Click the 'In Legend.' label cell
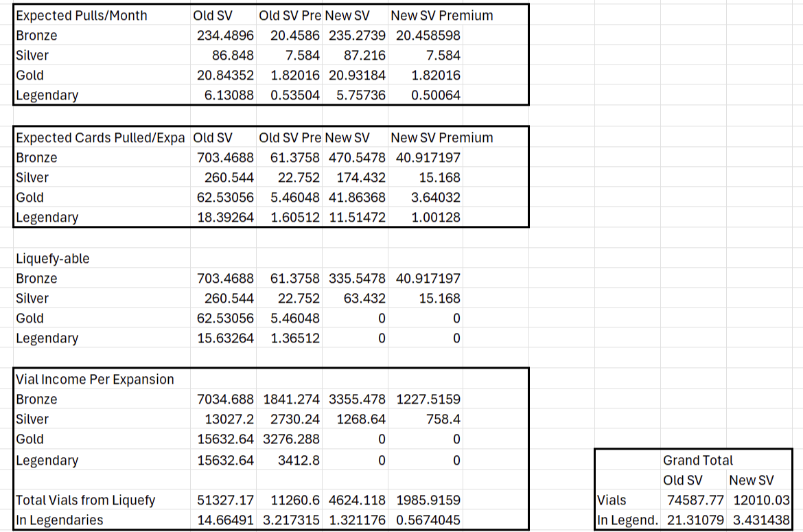803x532 pixels. tap(628, 520)
